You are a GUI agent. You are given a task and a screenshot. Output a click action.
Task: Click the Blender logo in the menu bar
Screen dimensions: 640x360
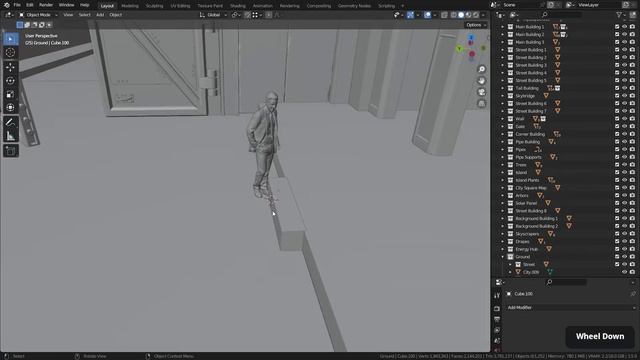point(7,5)
